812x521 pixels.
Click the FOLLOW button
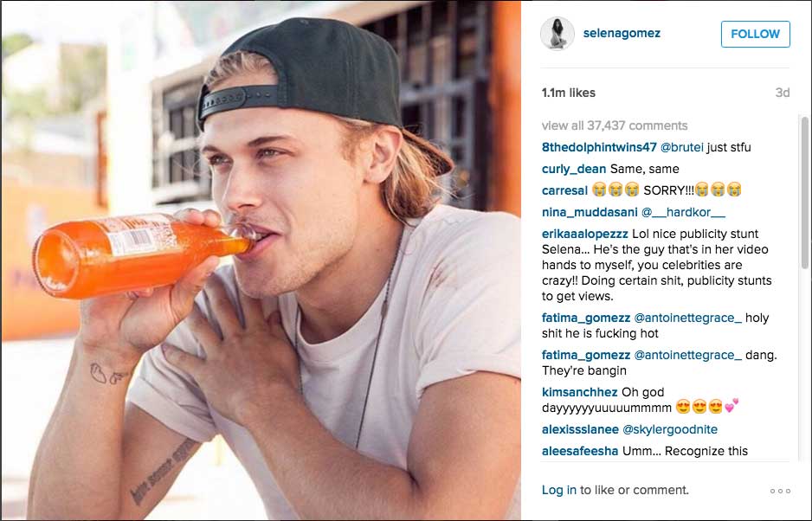tap(755, 34)
